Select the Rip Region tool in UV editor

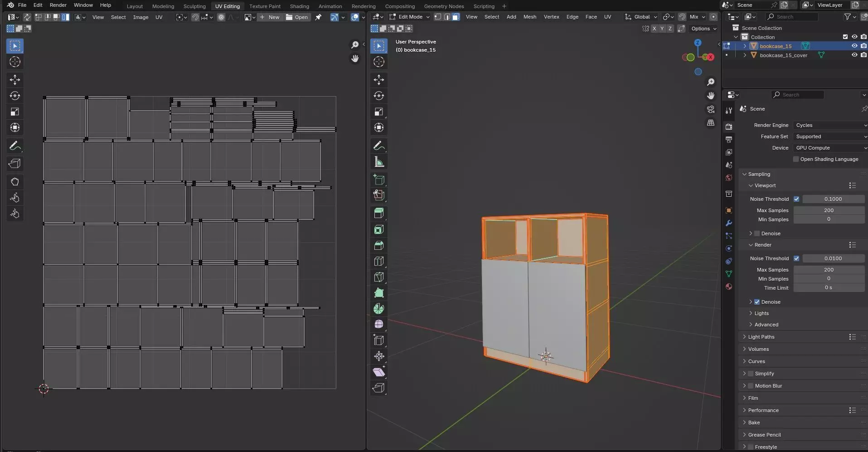click(15, 164)
